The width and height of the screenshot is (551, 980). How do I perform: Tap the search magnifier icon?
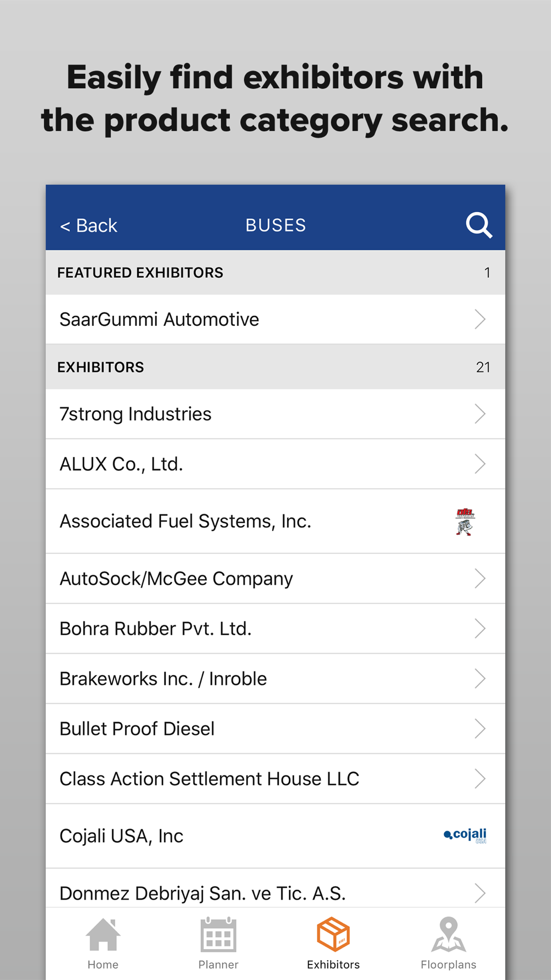[x=478, y=225]
